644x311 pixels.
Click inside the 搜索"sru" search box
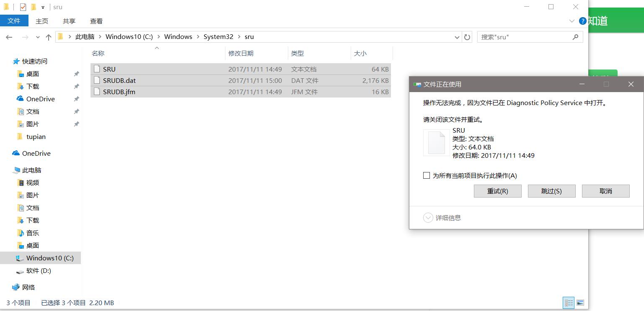(x=524, y=37)
